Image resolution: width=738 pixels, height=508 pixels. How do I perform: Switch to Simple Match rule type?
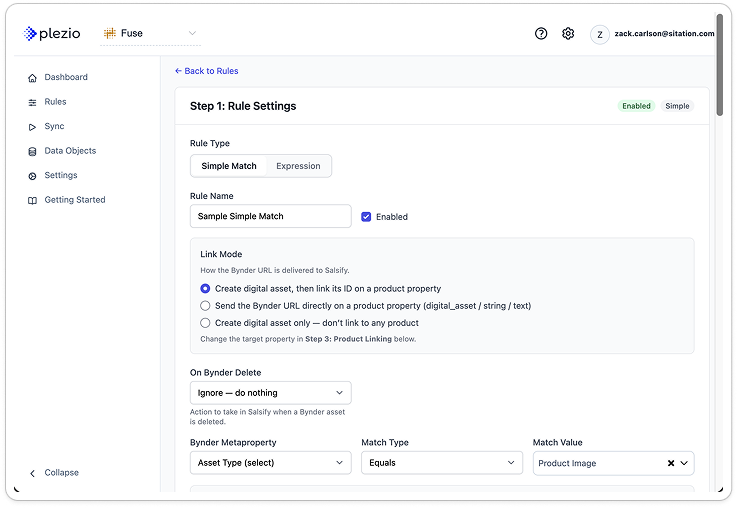pyautogui.click(x=229, y=166)
